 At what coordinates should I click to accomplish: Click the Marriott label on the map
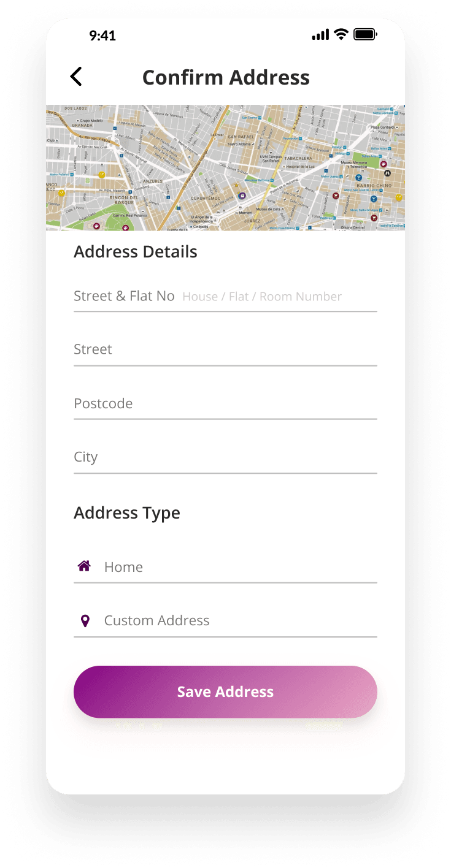click(x=245, y=212)
